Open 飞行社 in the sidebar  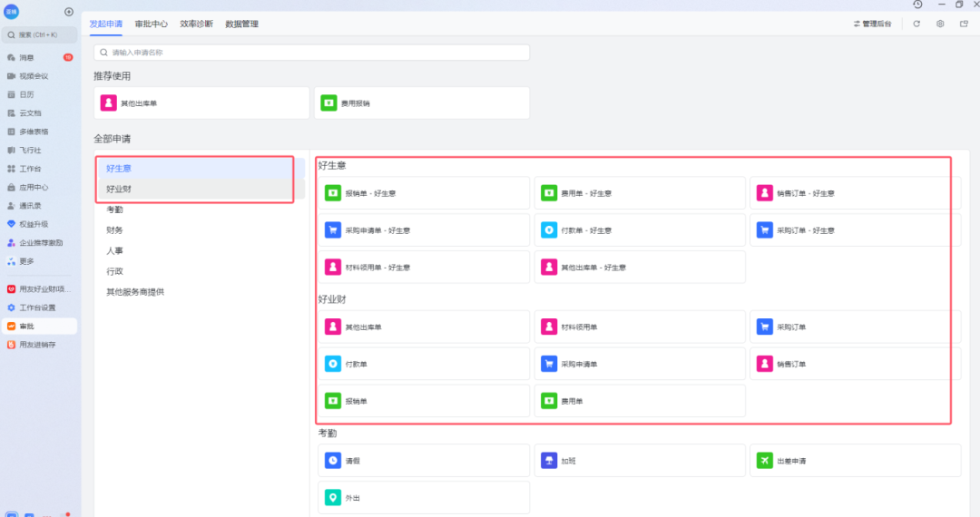tap(39, 151)
